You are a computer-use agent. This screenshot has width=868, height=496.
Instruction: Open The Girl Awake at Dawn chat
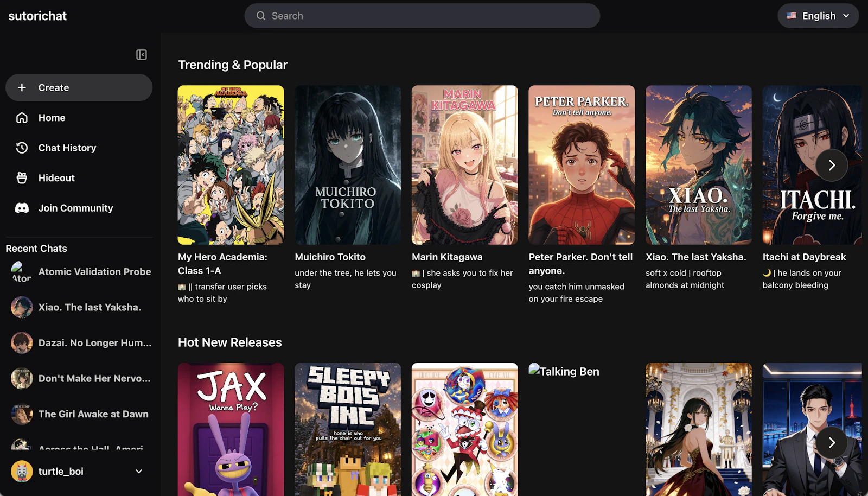click(81, 414)
